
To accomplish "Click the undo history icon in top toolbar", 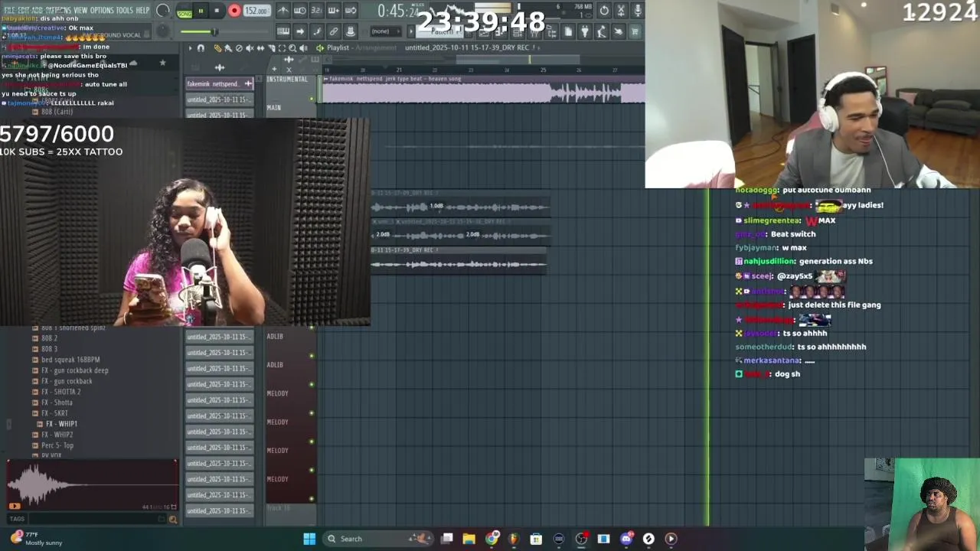I will point(604,11).
